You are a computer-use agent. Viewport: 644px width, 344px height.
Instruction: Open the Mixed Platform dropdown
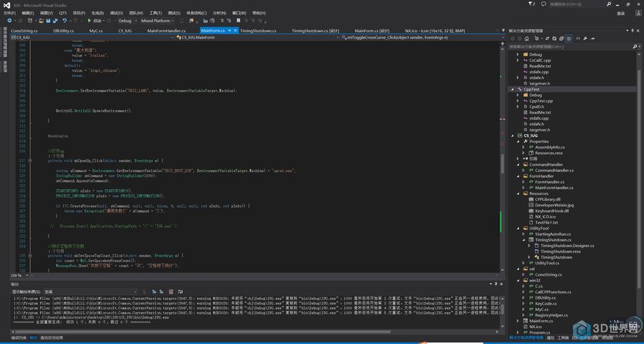[x=158, y=21]
